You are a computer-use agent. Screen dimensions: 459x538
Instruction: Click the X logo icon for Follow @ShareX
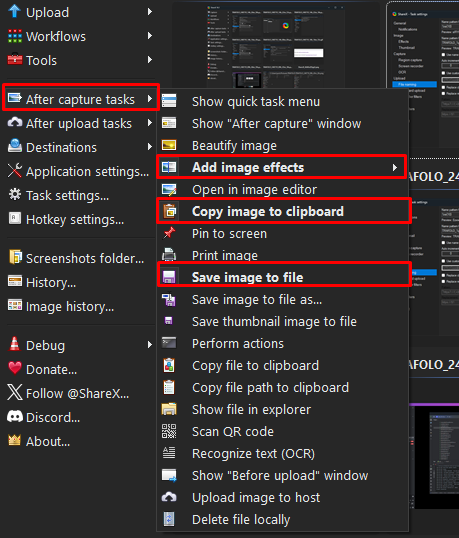click(x=15, y=392)
